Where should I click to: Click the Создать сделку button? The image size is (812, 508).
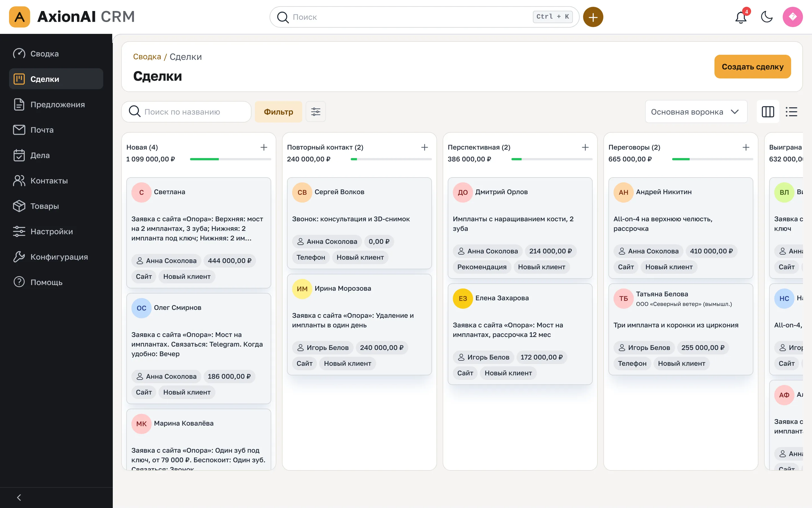[752, 67]
